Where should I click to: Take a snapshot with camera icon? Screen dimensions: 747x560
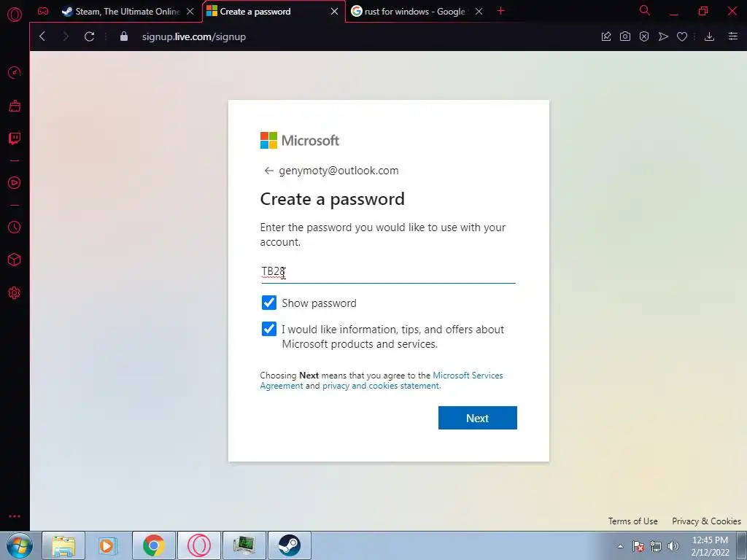tap(625, 36)
